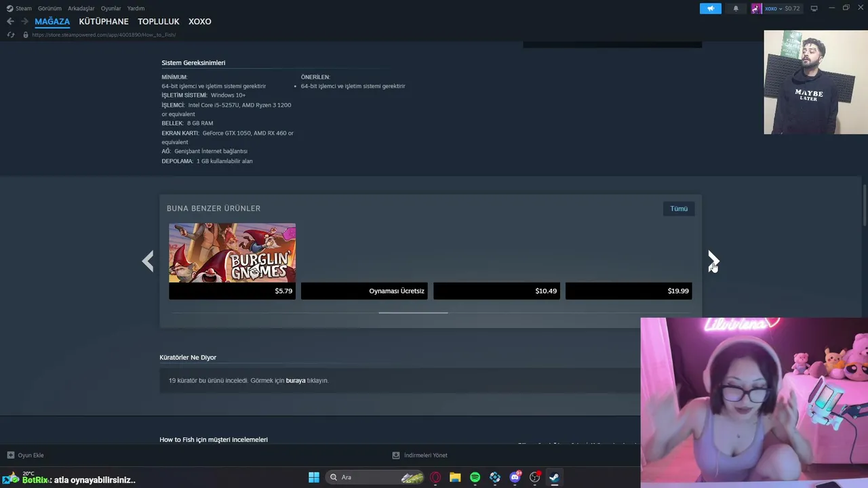Follow the 'buraya' curator link
868x488 pixels.
pos(296,381)
